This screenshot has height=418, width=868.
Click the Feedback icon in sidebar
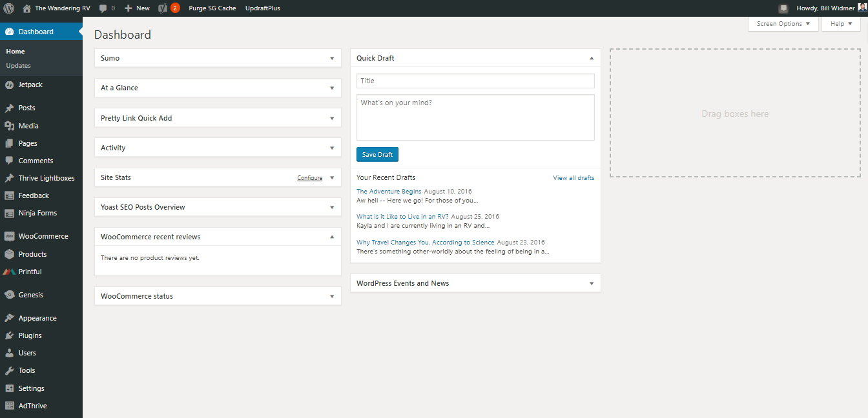click(9, 195)
